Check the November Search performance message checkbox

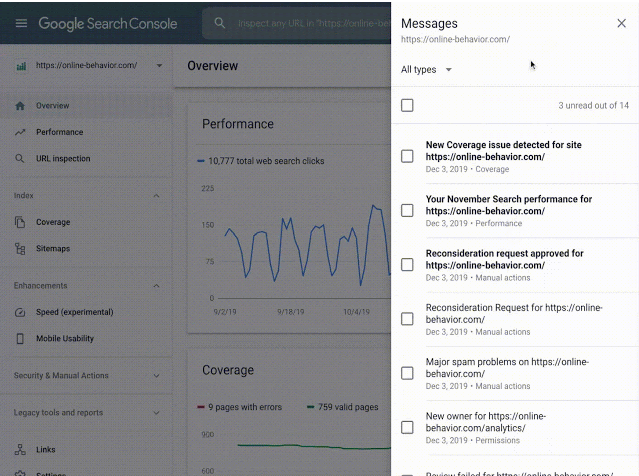pyautogui.click(x=407, y=210)
